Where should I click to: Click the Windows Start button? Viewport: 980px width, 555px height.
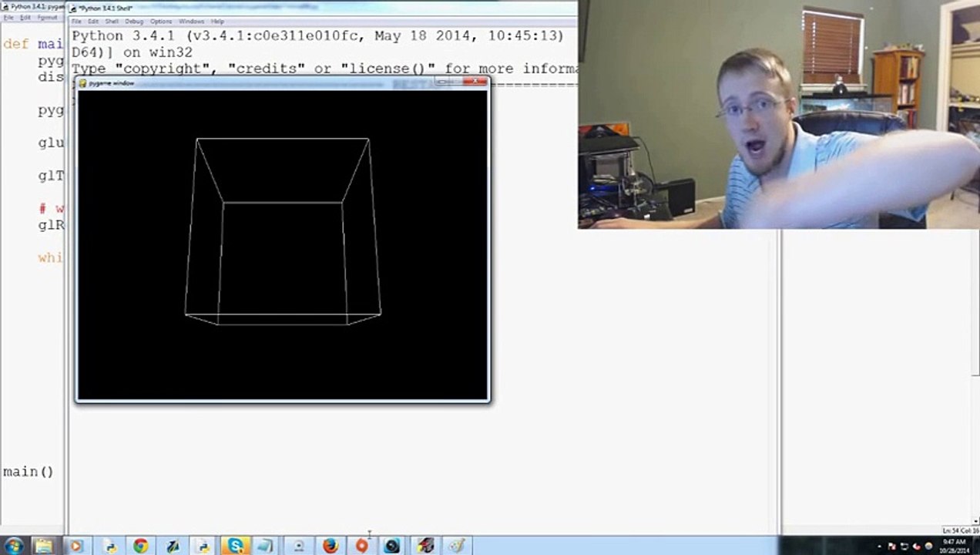(14, 546)
